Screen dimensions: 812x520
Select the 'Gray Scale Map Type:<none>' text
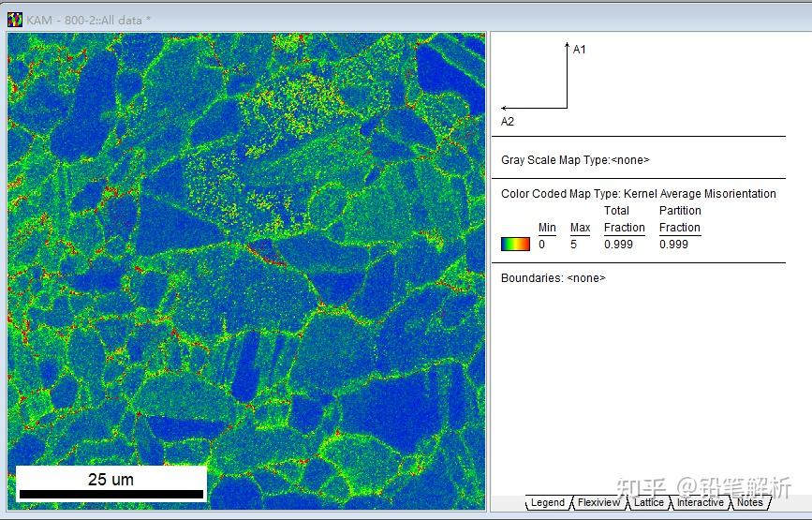[x=575, y=160]
